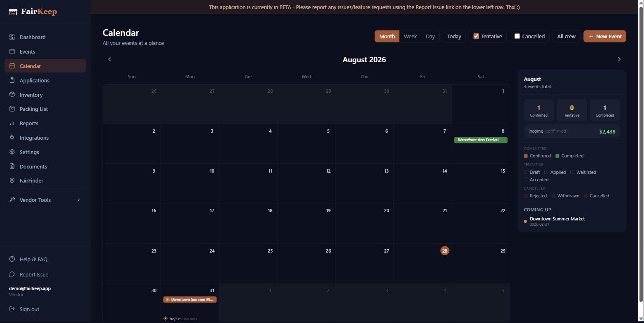Expand the Vendor Tools submenu chevron

tap(79, 200)
